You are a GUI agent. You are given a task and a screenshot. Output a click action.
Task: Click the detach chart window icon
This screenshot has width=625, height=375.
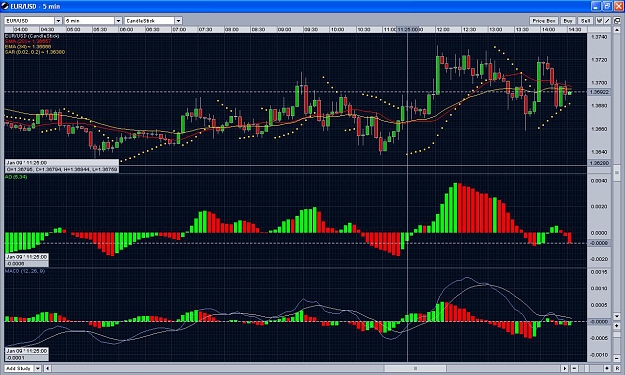[617, 21]
